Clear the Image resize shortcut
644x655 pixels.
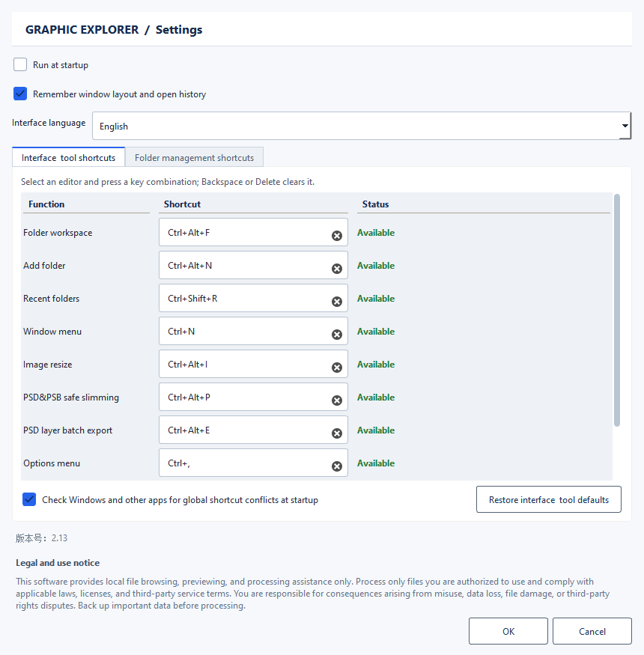coord(337,368)
